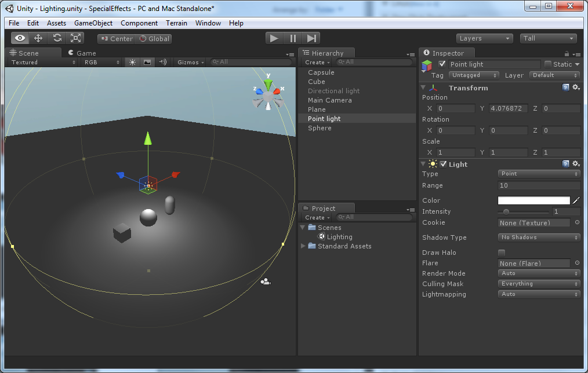Select Main Camera in the Hierarchy
This screenshot has width=588, height=373.
pos(329,100)
